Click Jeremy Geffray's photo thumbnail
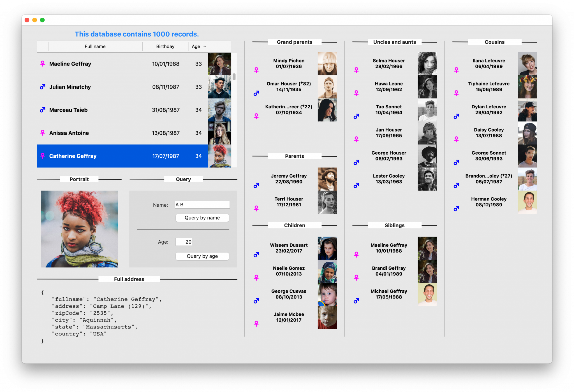Screen dimensions: 574x392 pos(327,179)
